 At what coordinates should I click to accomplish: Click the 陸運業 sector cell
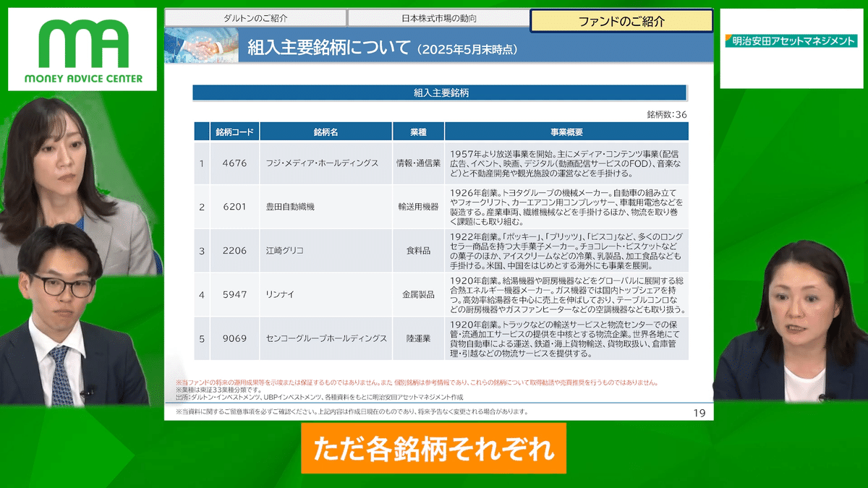click(418, 338)
